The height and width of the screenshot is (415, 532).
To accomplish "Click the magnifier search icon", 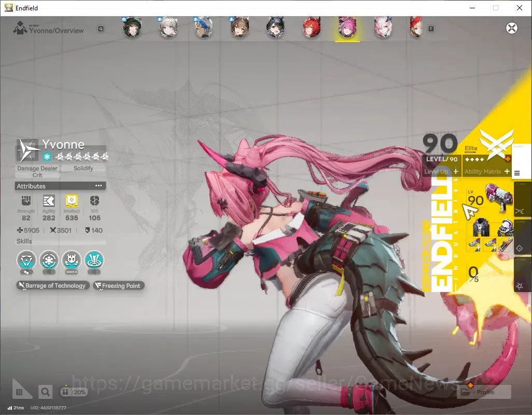I will (x=45, y=392).
